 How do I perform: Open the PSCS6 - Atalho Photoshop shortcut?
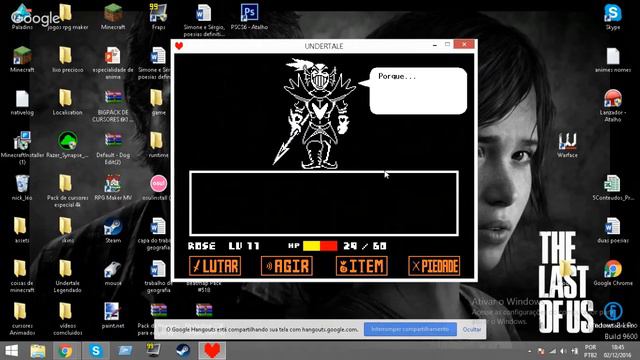point(249,16)
